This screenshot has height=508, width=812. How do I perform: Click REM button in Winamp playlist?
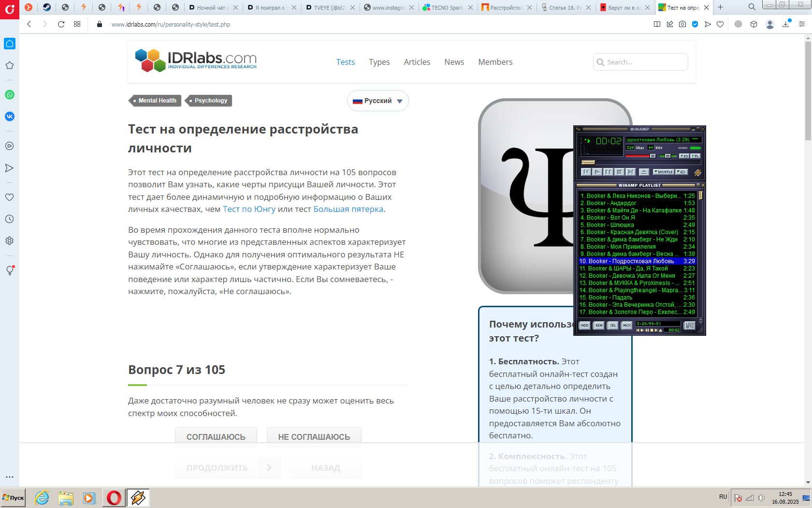click(x=599, y=325)
